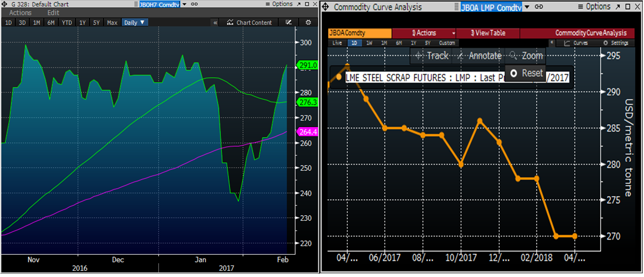Click the magenta 264.4 price label
Image resolution: width=644 pixels, height=277 pixels.
pos(307,132)
